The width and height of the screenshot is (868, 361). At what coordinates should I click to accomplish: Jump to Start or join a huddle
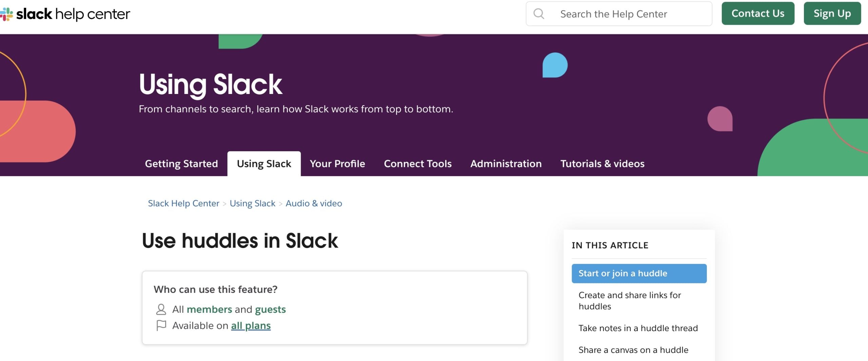click(x=639, y=273)
